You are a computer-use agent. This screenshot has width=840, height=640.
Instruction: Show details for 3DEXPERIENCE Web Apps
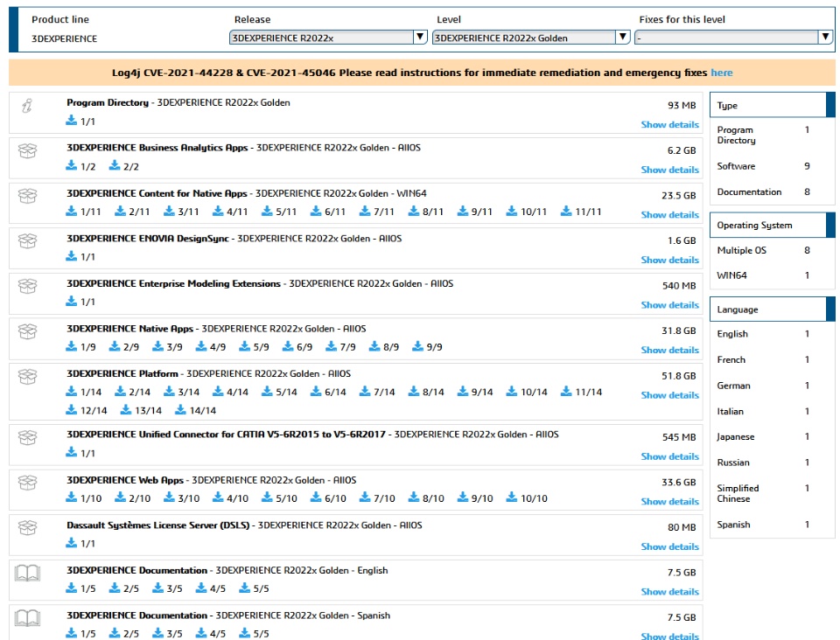pos(669,501)
